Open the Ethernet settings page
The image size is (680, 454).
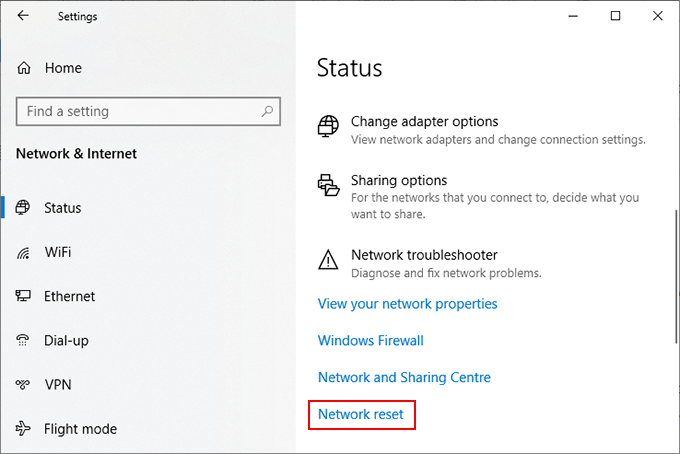[69, 296]
